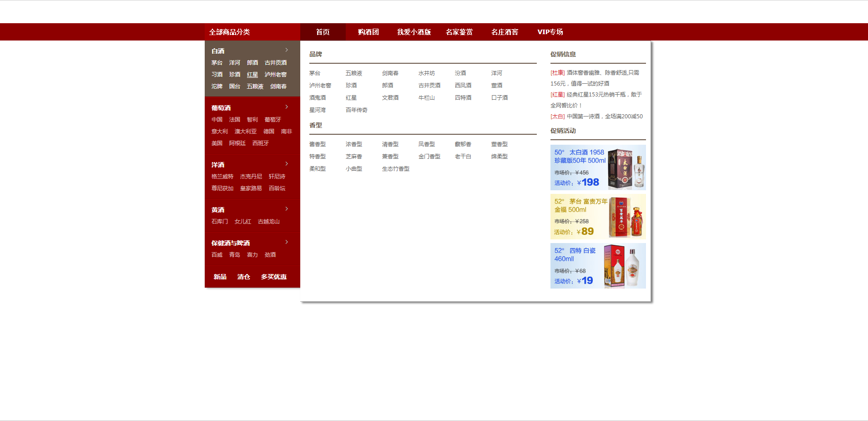The height and width of the screenshot is (421, 868).
Task: Open the [杜康] promotion message
Action: (595, 78)
